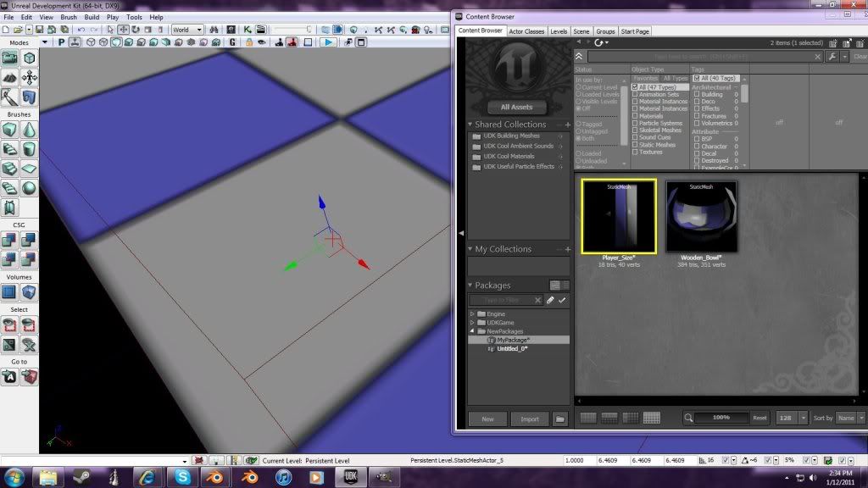Click the Import button
This screenshot has width=868, height=488.
click(x=530, y=419)
